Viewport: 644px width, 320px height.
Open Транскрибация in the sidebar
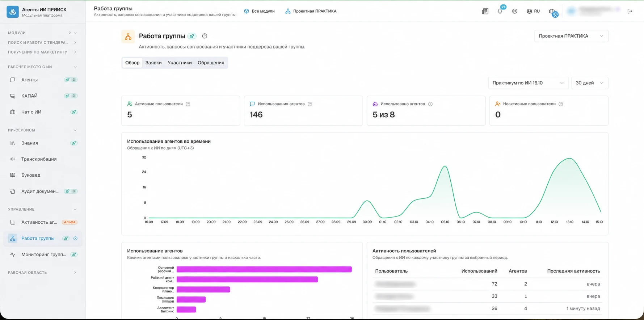tap(43, 159)
